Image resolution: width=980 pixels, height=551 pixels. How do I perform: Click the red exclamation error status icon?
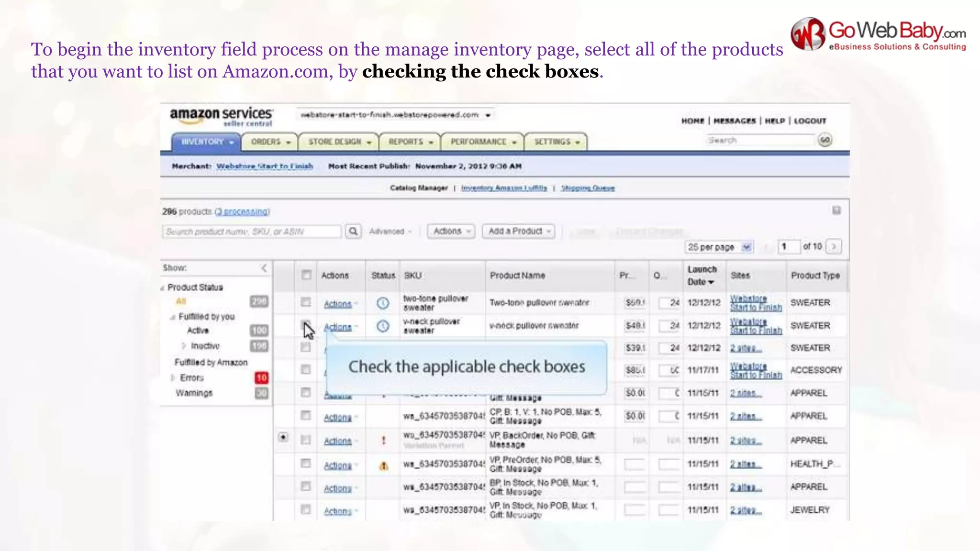coord(383,441)
